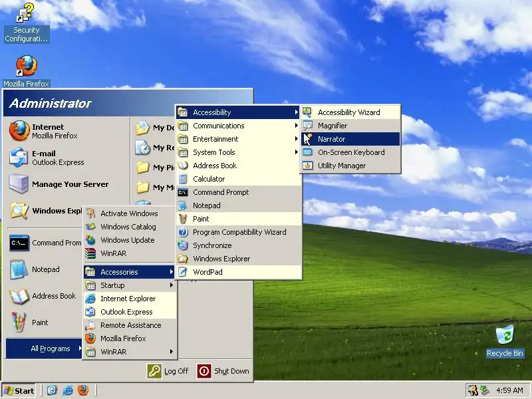532x399 pixels.
Task: Open Command Prompt in Accessories menu
Action: (238, 192)
